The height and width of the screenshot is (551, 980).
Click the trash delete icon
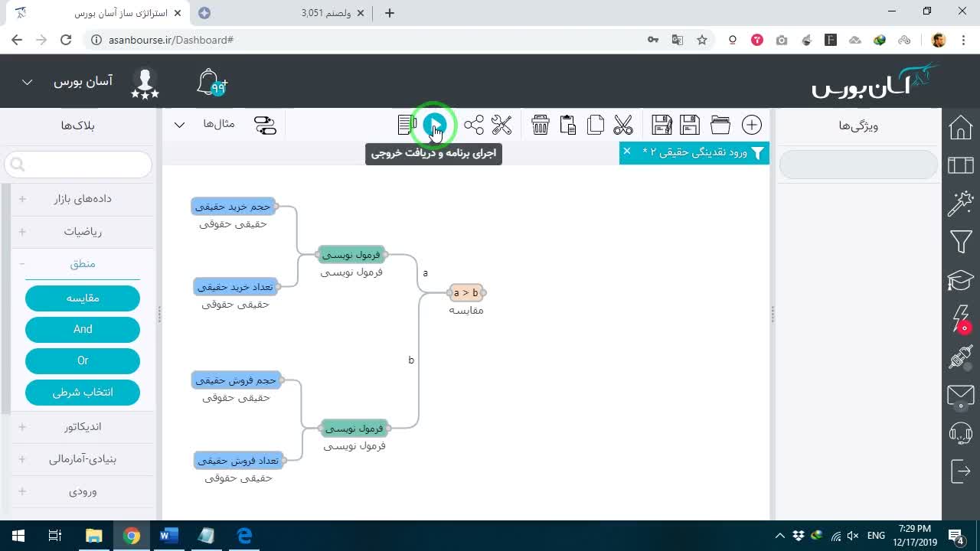click(x=541, y=125)
